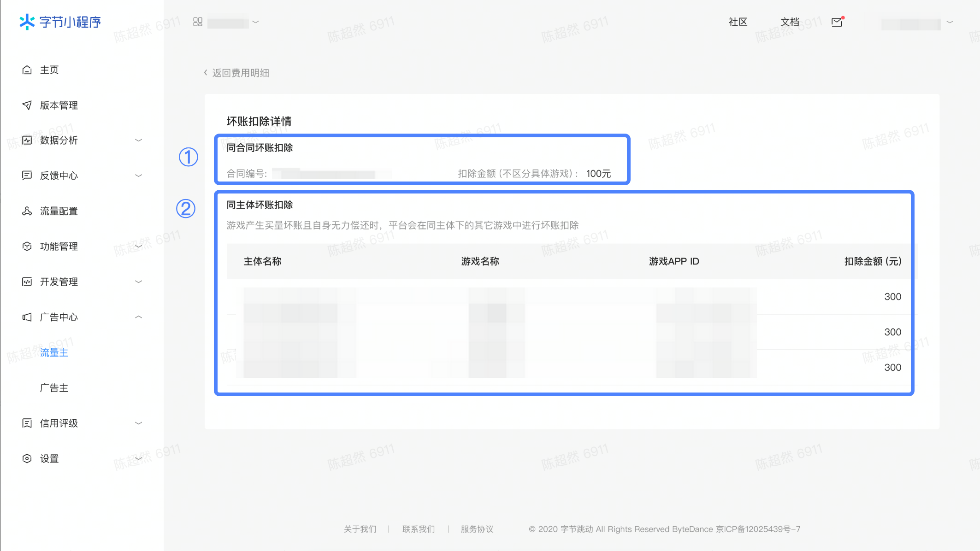Click the 合同编号 label
Viewport: 980px width, 551px height.
247,174
